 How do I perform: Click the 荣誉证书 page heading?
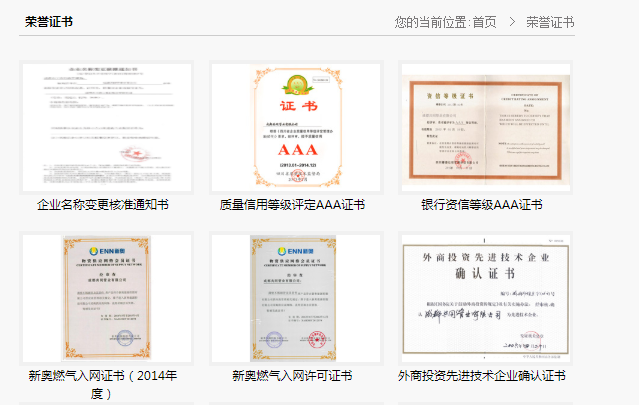tap(49, 22)
